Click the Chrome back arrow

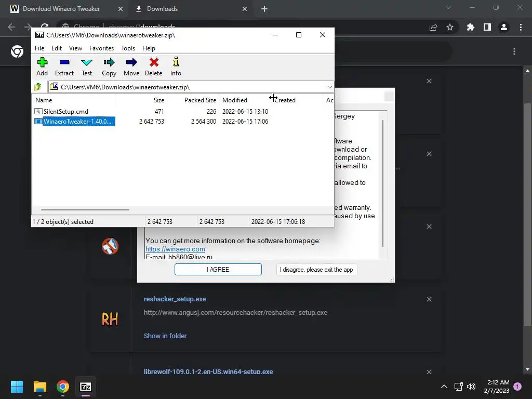11,27
